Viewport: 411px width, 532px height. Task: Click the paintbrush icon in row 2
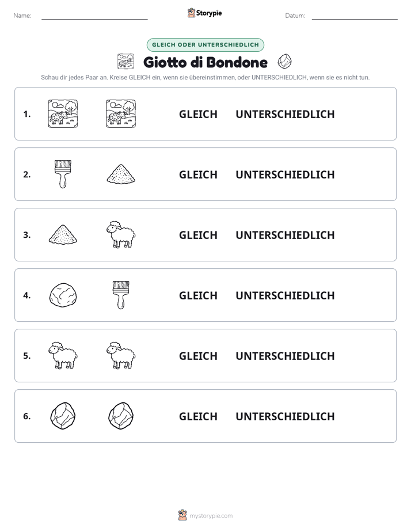coord(63,174)
